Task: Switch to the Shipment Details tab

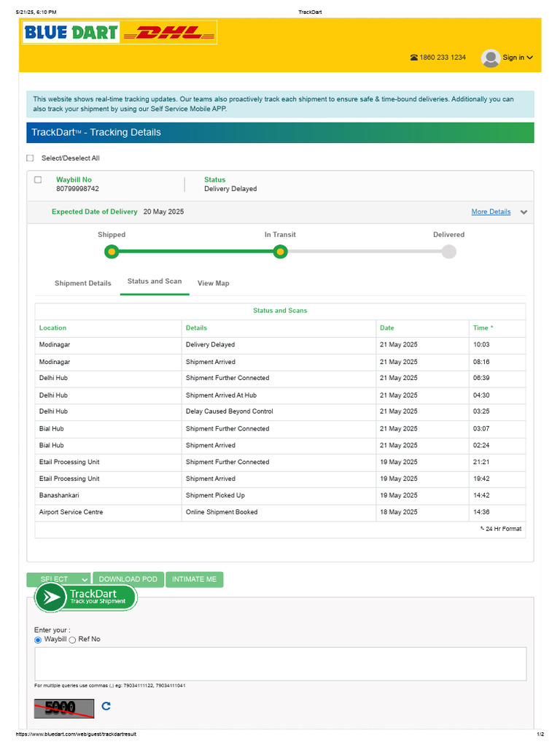Action: (x=83, y=284)
